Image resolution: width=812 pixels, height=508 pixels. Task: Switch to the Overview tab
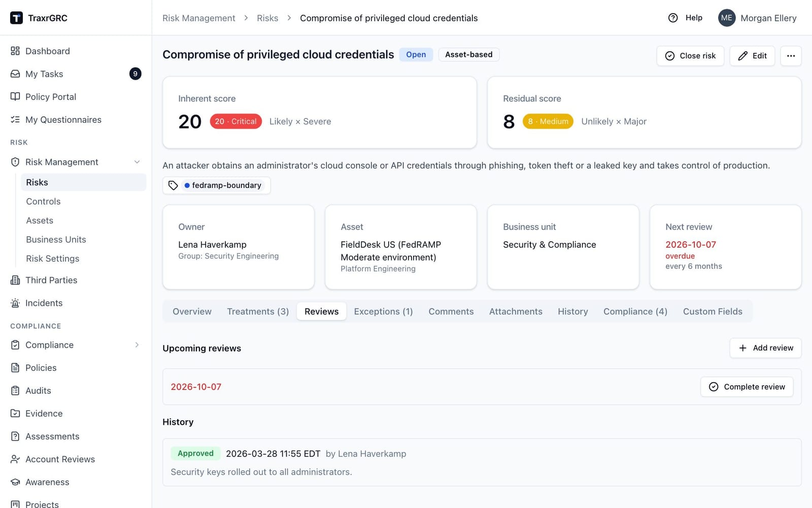pyautogui.click(x=192, y=311)
